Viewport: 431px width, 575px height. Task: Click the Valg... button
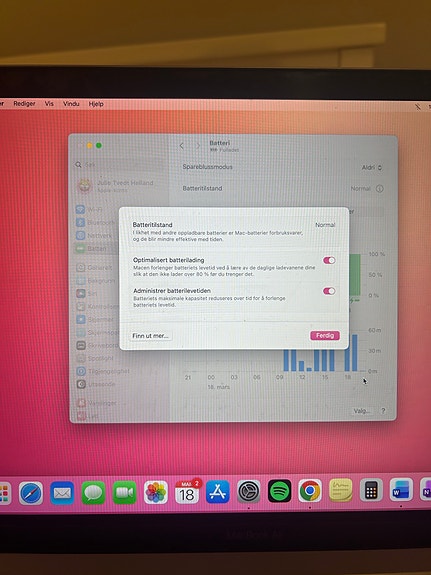(362, 411)
